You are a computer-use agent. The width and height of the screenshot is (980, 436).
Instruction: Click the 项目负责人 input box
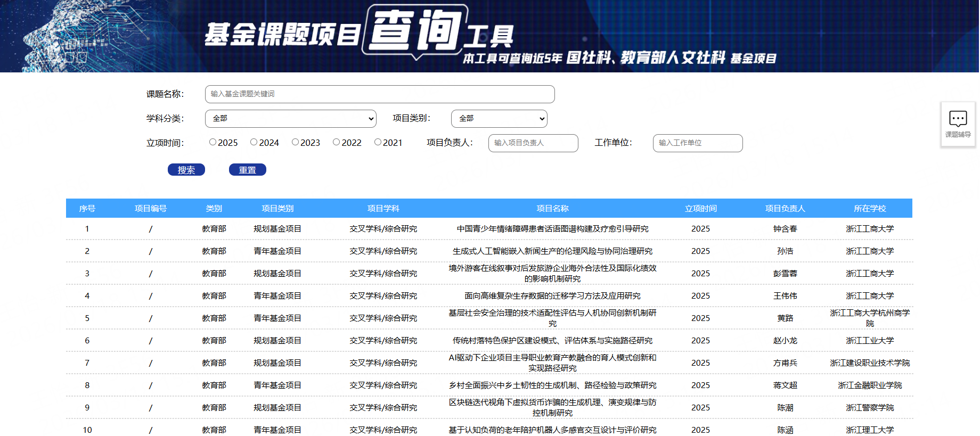533,143
